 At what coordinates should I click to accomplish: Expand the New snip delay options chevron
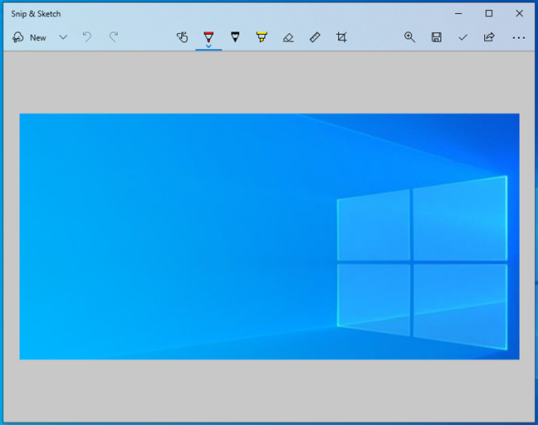click(x=63, y=37)
